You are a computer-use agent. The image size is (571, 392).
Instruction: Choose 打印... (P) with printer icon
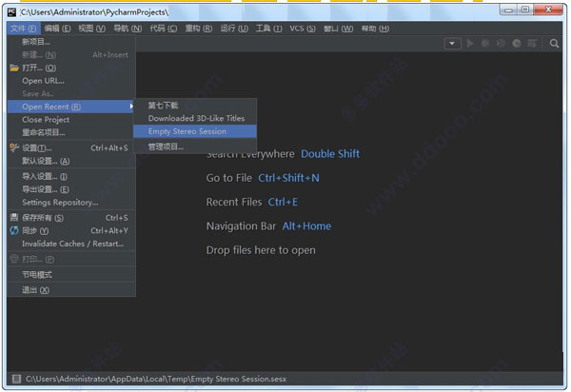pyautogui.click(x=71, y=259)
